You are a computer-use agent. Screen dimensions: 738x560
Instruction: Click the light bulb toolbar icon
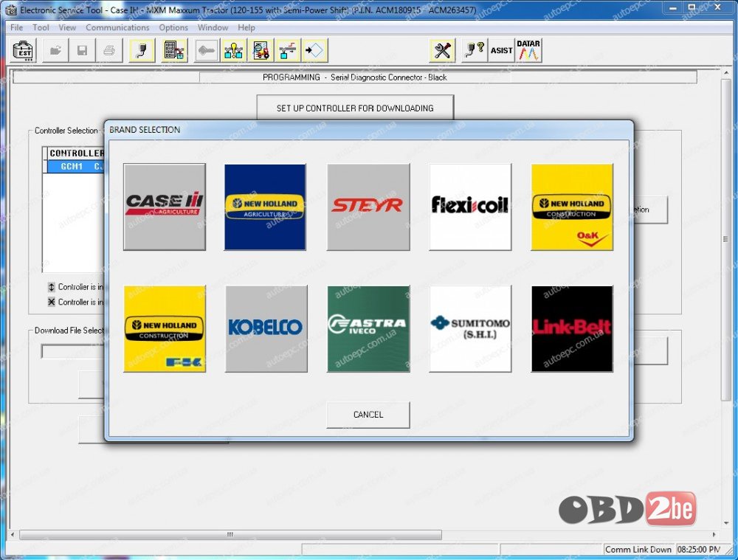coord(233,50)
